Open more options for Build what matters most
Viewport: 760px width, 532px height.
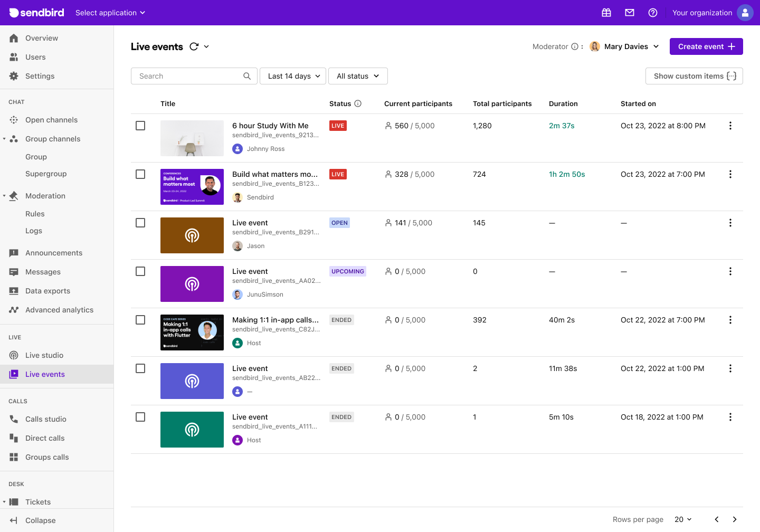pos(730,174)
